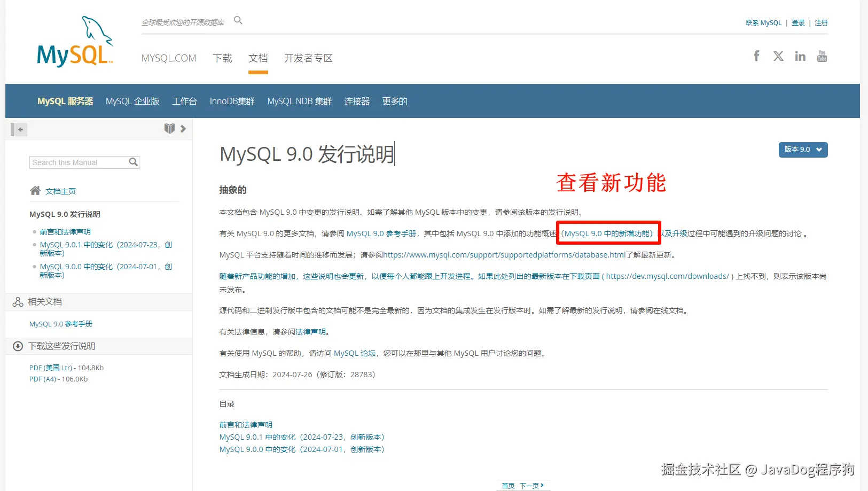Click the 注册 link
Viewport: 868px width, 491px height.
(821, 23)
